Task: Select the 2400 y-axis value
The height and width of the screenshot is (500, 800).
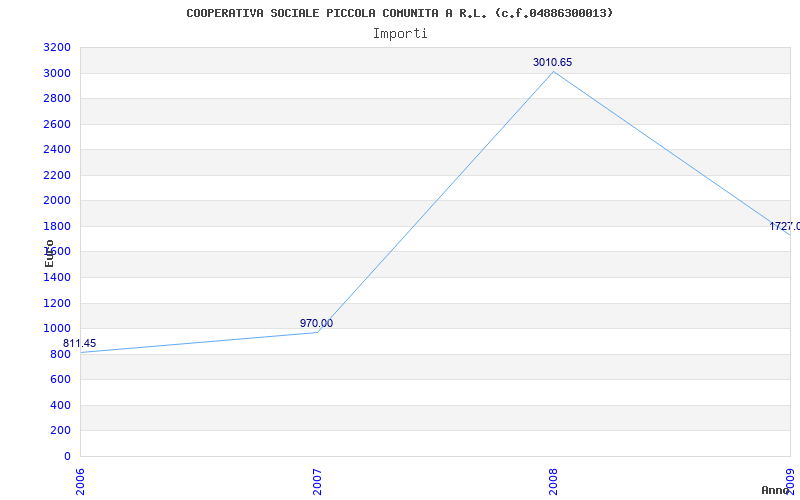Action: 57,149
